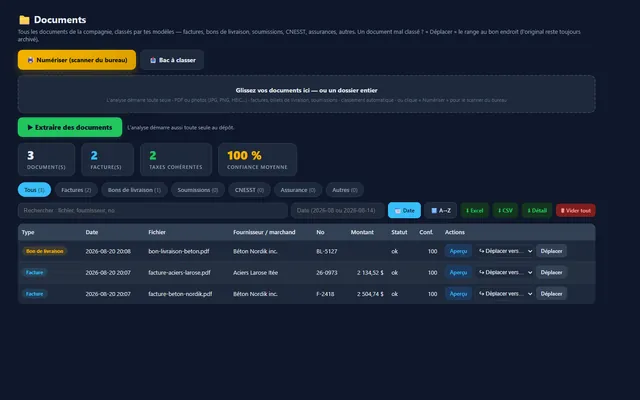Click the Fournisseur / marchand column header
The image size is (640, 400).
(264, 232)
